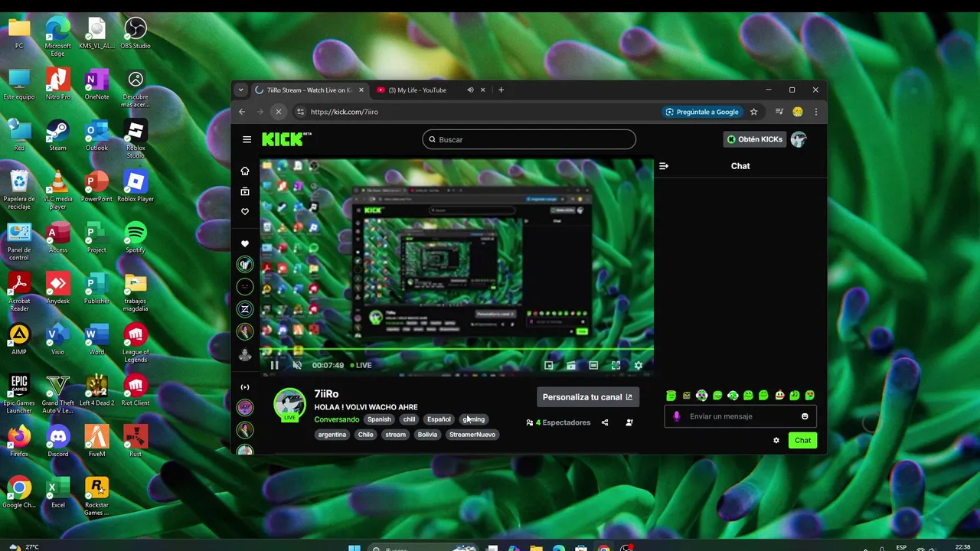980x551 pixels.
Task: Click the share icon below the stream
Action: coord(605,422)
